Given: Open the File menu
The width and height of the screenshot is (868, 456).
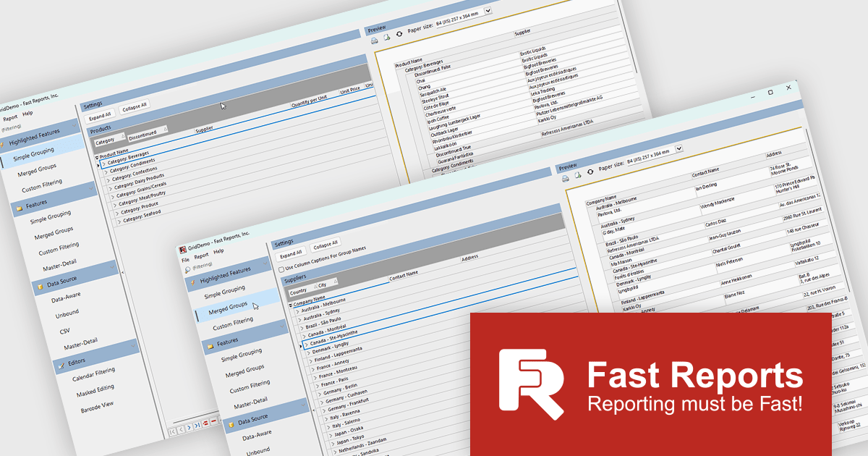Looking at the screenshot, I should coord(185,260).
